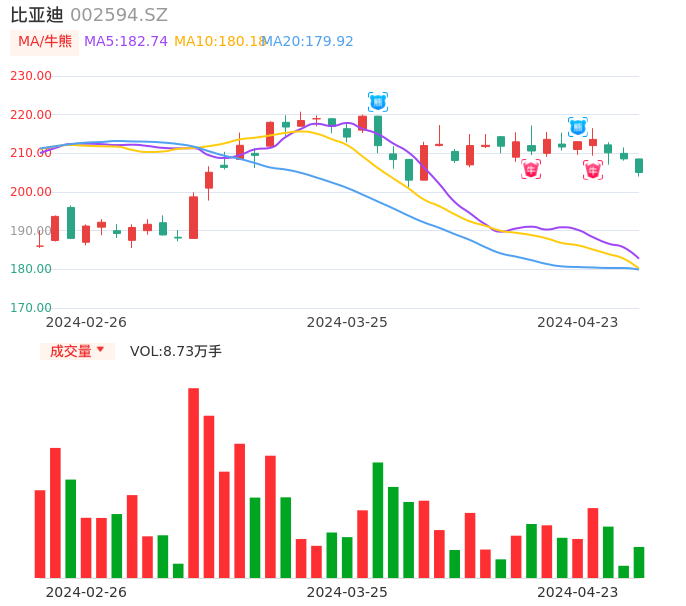The height and width of the screenshot is (606, 686).
Task: Click the red dropdown triangle beside 成交量
Action: coord(100,350)
